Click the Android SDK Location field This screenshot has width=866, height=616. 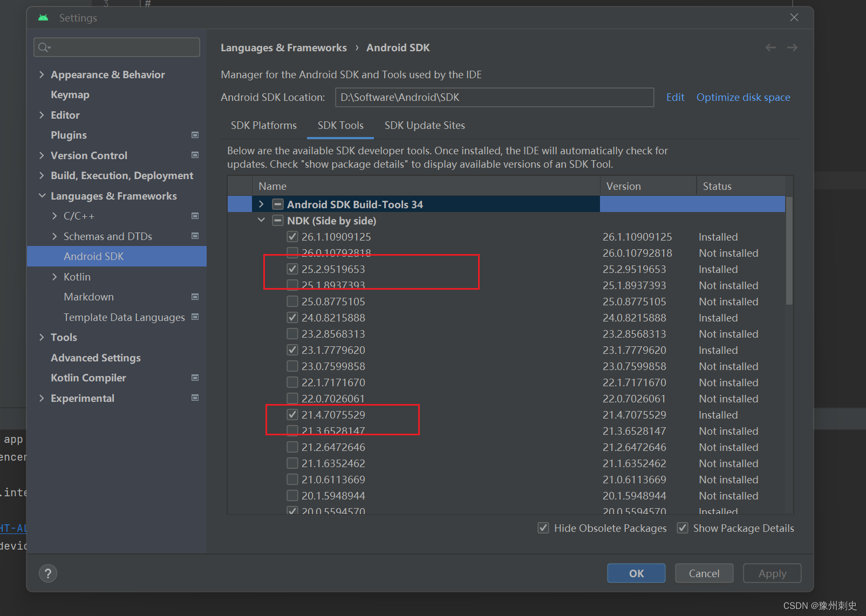(494, 97)
